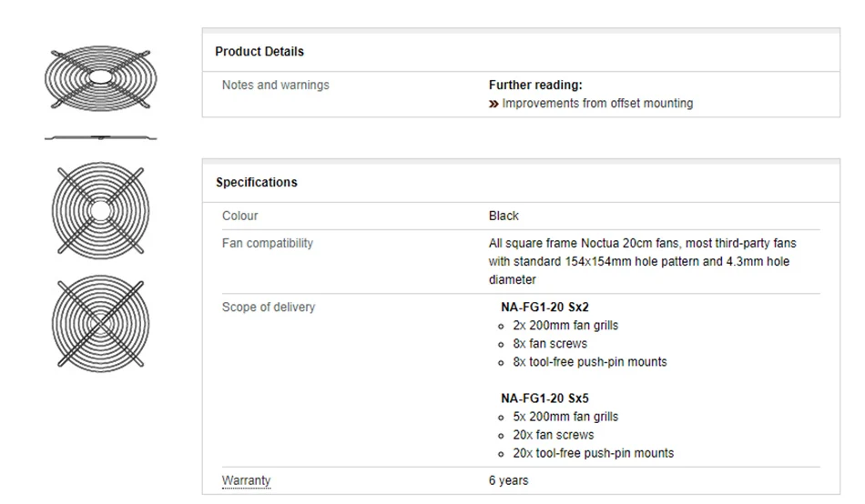The height and width of the screenshot is (504, 865).
Task: Select the Product Details section header
Action: (x=259, y=52)
